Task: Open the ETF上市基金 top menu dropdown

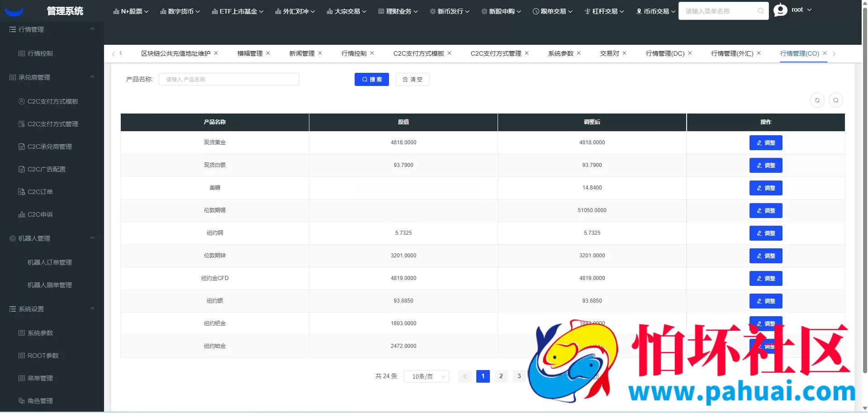Action: click(237, 11)
